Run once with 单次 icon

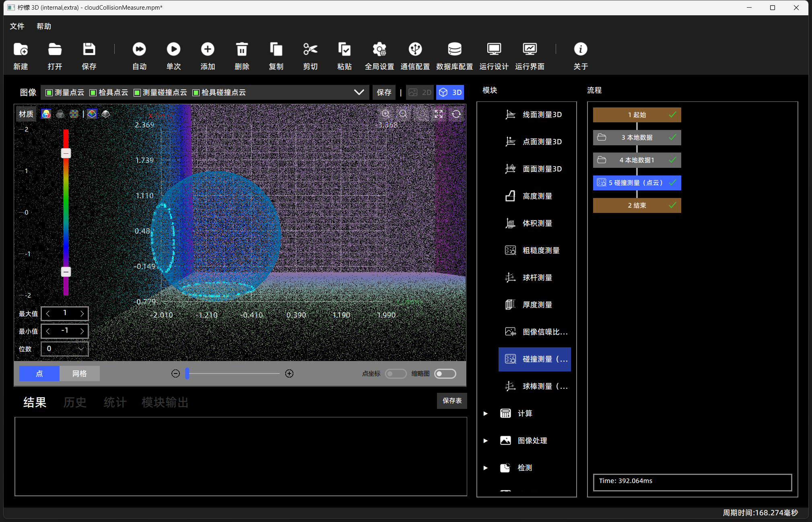coord(173,50)
